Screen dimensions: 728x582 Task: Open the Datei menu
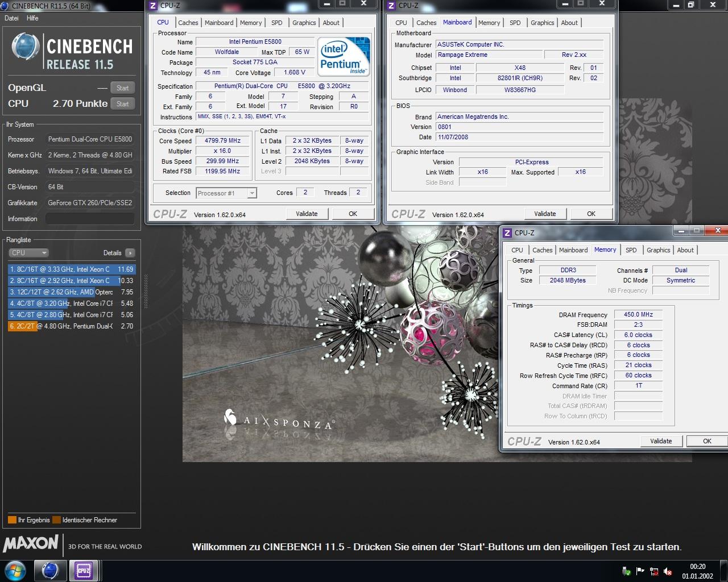pos(11,18)
